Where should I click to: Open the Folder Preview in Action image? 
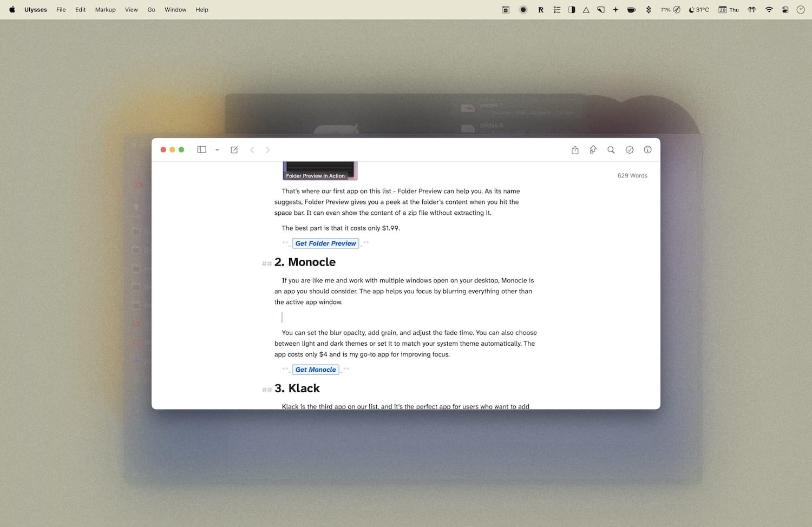[320, 170]
